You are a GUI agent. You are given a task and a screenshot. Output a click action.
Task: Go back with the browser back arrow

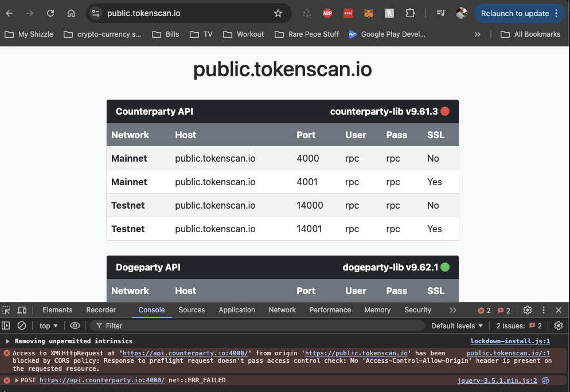pyautogui.click(x=9, y=13)
